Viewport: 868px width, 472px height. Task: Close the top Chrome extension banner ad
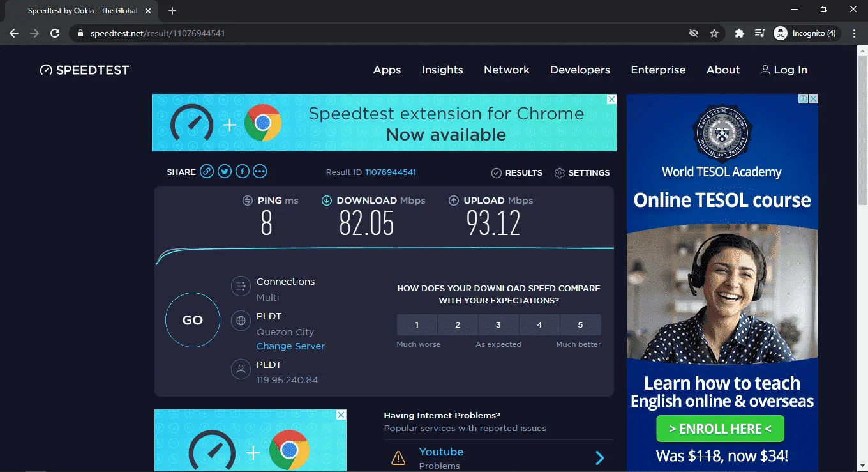(x=611, y=99)
